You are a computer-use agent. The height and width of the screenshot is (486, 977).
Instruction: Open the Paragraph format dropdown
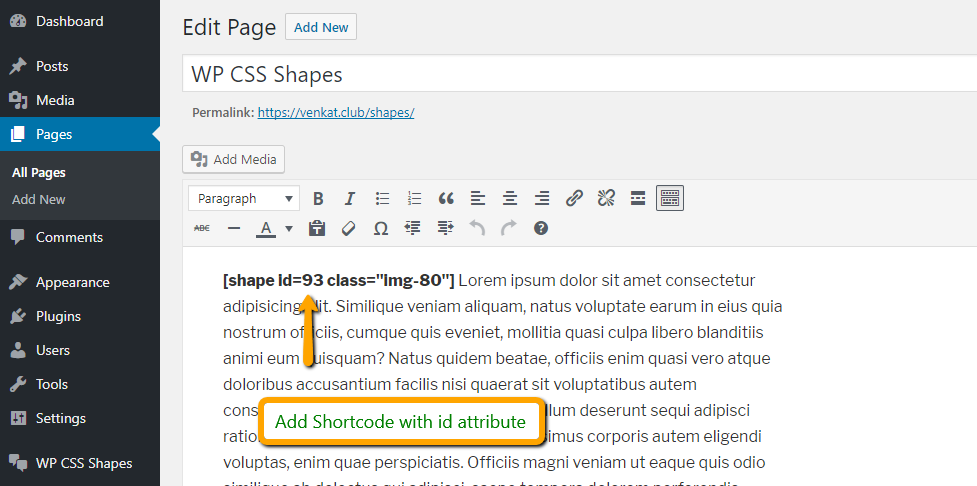tap(244, 199)
